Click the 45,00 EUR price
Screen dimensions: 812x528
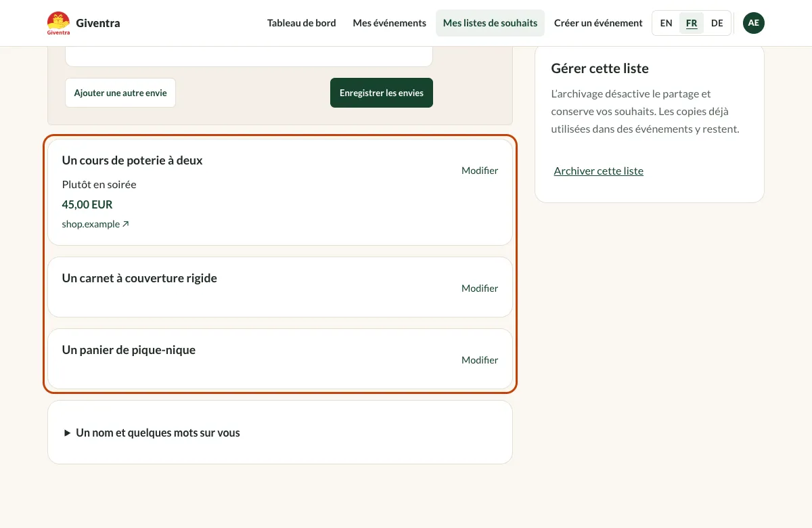coord(87,204)
